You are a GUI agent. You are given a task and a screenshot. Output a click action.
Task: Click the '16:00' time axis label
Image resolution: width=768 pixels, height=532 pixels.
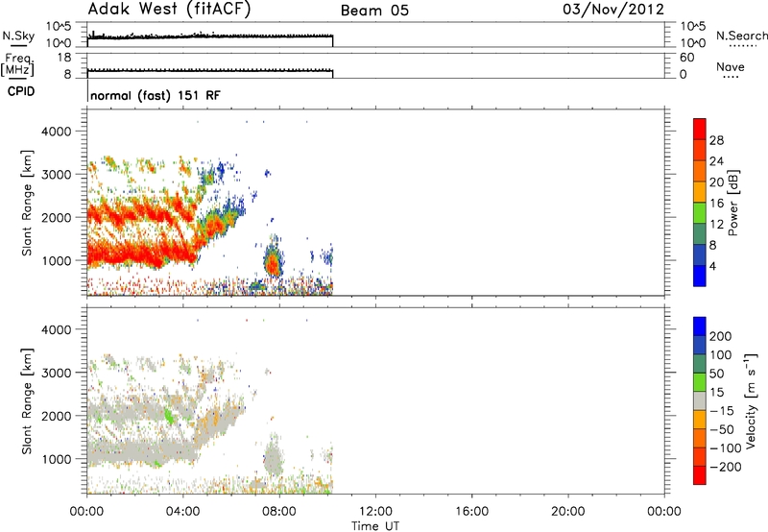pyautogui.click(x=471, y=512)
